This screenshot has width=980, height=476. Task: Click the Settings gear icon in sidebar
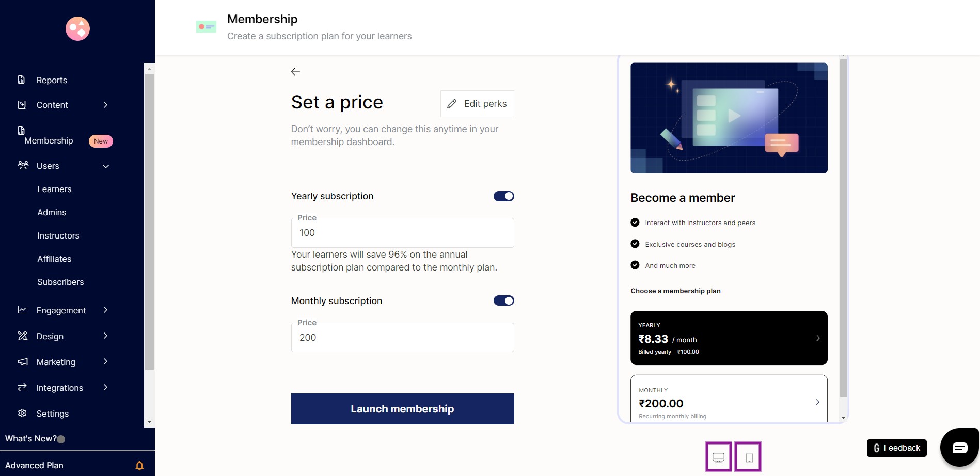[x=22, y=413]
